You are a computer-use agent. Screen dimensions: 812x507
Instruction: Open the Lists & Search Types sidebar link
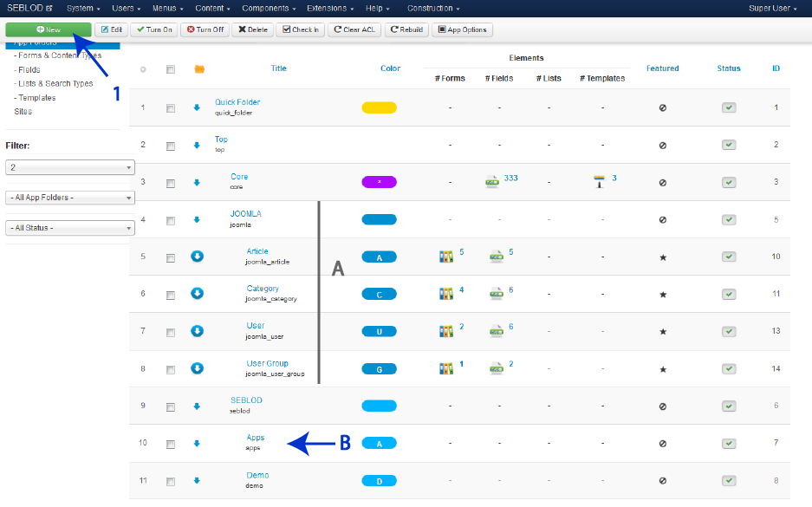(55, 83)
